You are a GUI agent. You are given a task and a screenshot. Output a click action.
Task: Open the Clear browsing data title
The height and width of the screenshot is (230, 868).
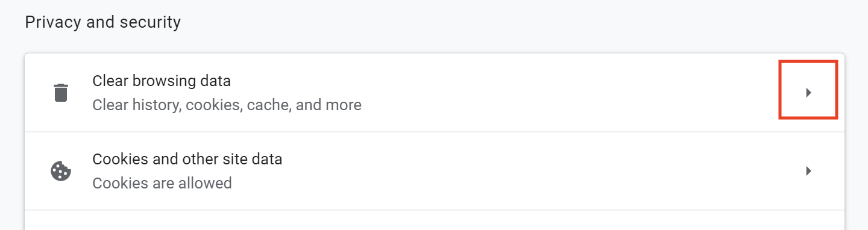[x=162, y=81]
